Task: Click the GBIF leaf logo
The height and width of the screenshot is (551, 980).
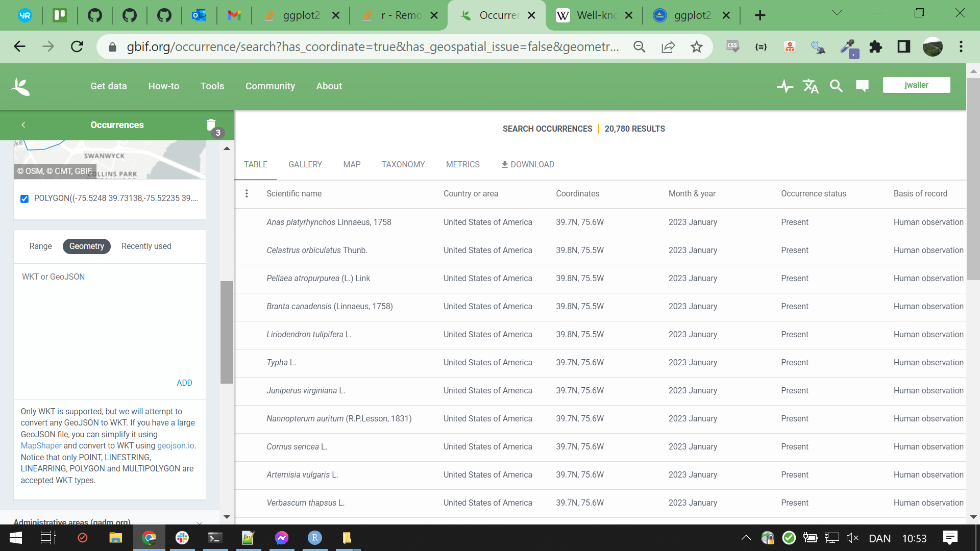Action: 20,86
